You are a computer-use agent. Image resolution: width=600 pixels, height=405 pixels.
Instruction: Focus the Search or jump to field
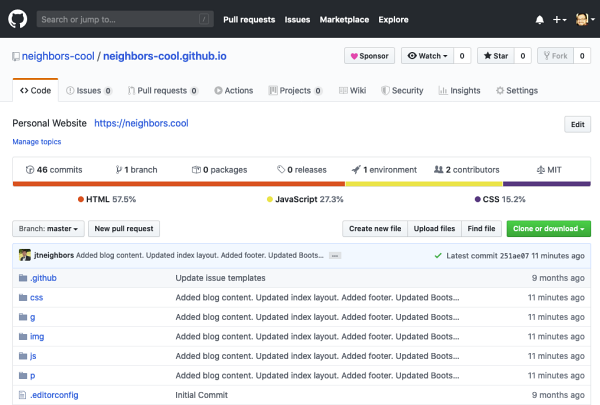(x=125, y=19)
